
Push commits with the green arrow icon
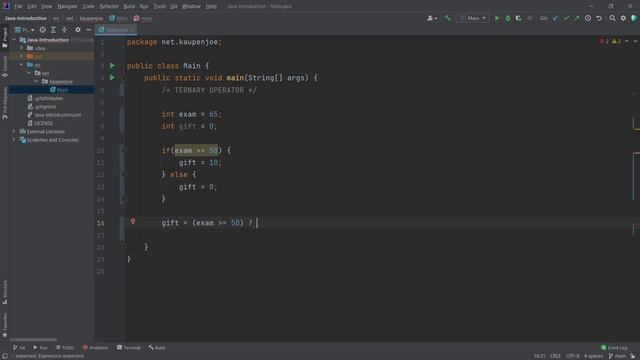pyautogui.click(x=577, y=18)
